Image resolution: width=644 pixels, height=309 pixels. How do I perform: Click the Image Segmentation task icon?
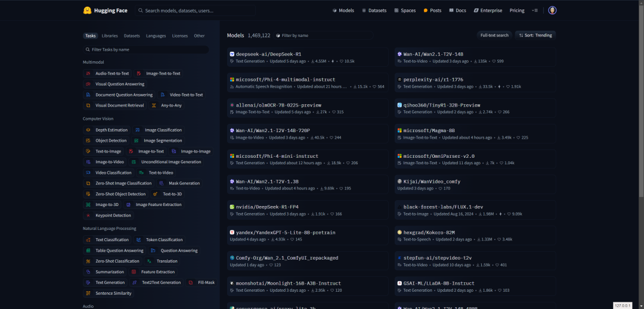pyautogui.click(x=137, y=141)
